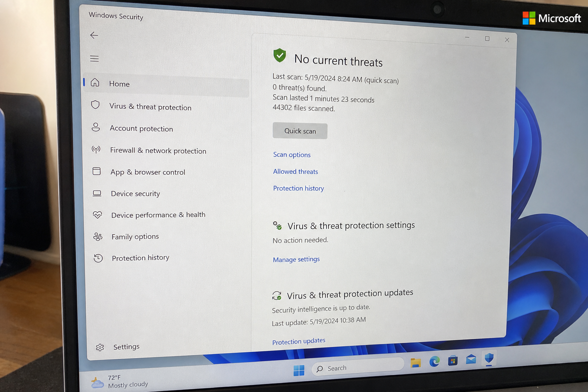Click the protection settings gears icon
The height and width of the screenshot is (392, 588).
[x=277, y=225]
